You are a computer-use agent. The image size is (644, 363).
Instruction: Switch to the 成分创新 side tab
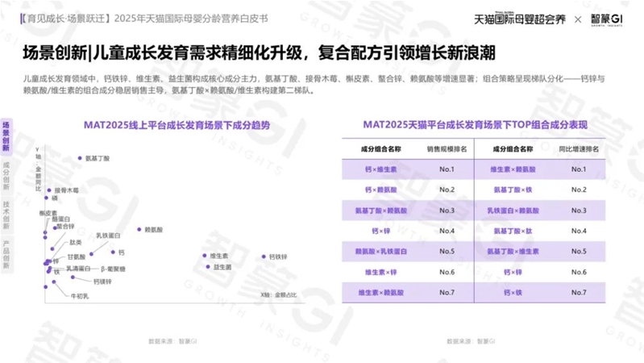6,176
